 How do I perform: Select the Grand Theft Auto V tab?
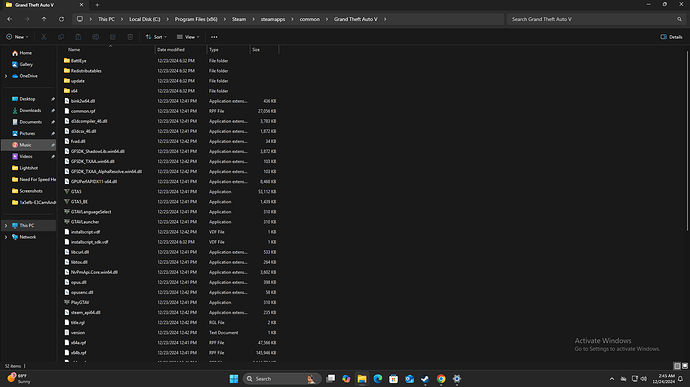44,5
